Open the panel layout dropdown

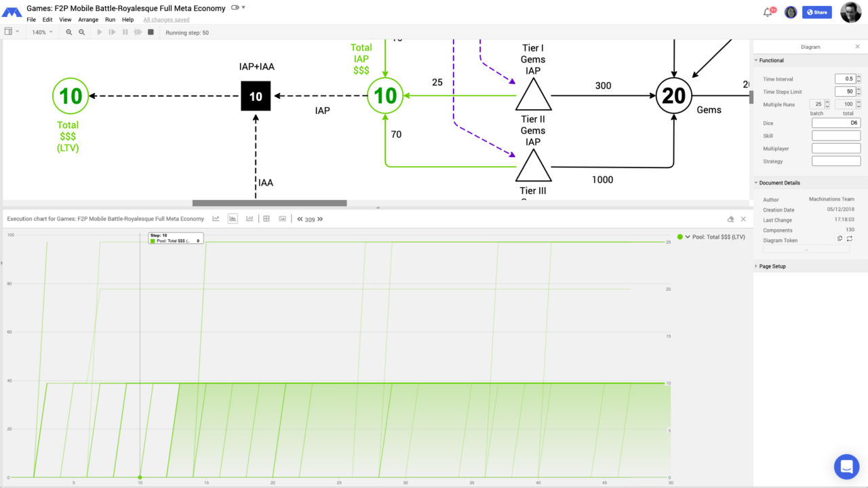[12, 32]
